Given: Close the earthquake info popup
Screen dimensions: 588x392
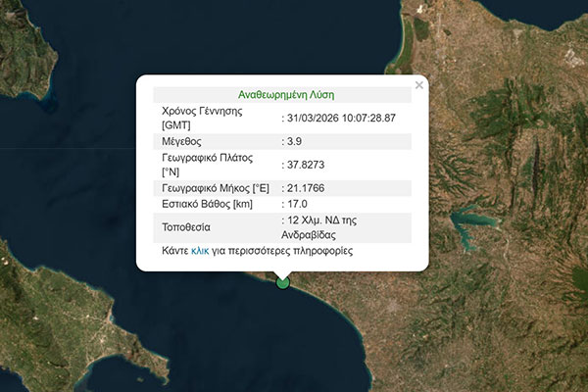Looking at the screenshot, I should click(x=419, y=85).
